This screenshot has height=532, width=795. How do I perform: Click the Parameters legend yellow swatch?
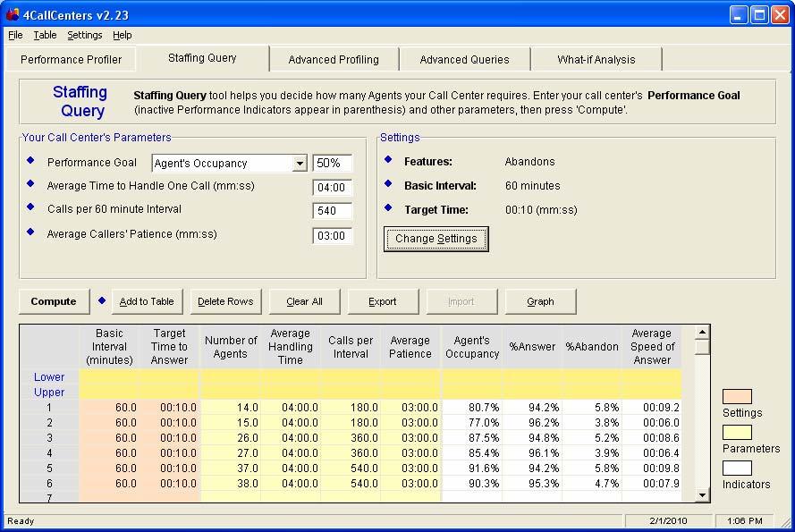pyautogui.click(x=737, y=432)
